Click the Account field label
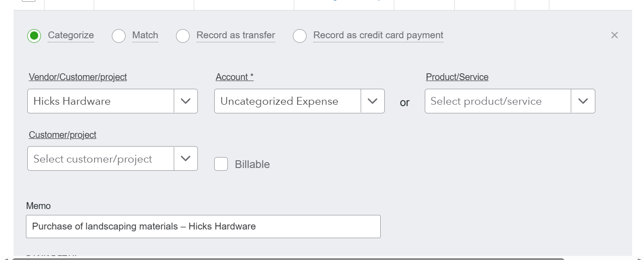Screen dimensions: 644x260 tap(234, 77)
